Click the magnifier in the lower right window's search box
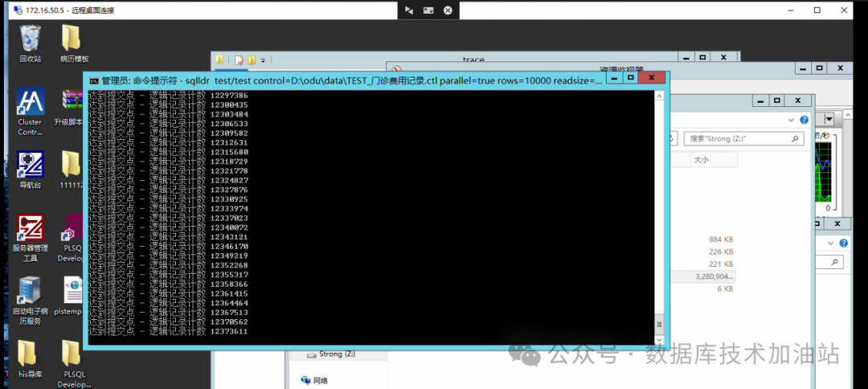 pos(835,261)
